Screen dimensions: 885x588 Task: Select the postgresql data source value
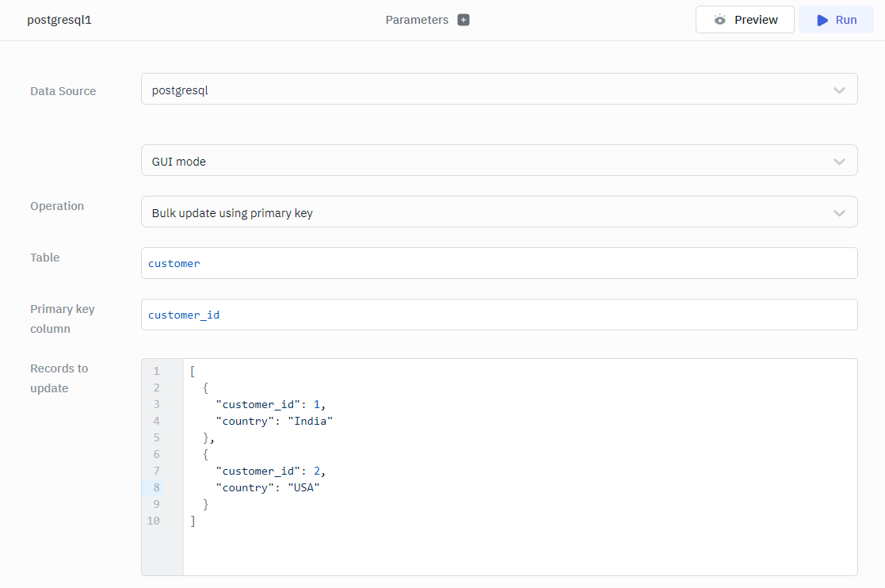point(180,90)
